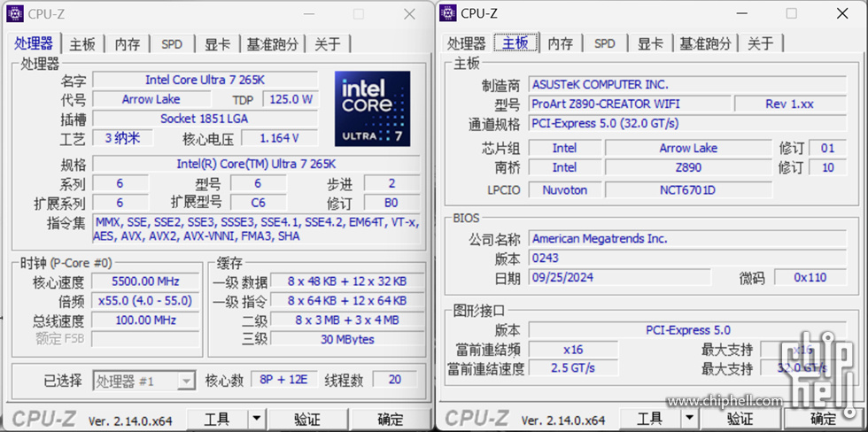Expand 工具 dropdown arrow in right window

[x=689, y=419]
